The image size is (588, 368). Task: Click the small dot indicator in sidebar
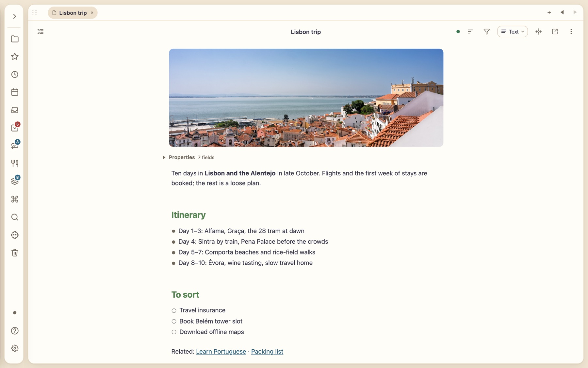pos(15,313)
